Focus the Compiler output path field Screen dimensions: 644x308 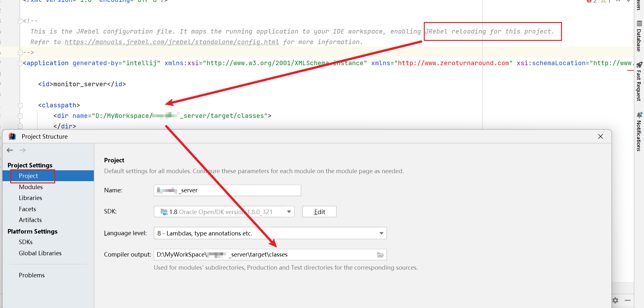[270, 255]
